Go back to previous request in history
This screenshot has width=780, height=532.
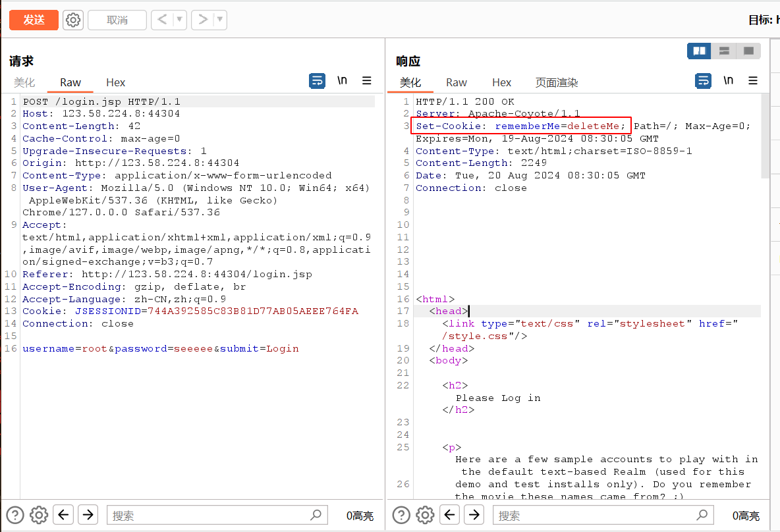[x=162, y=20]
